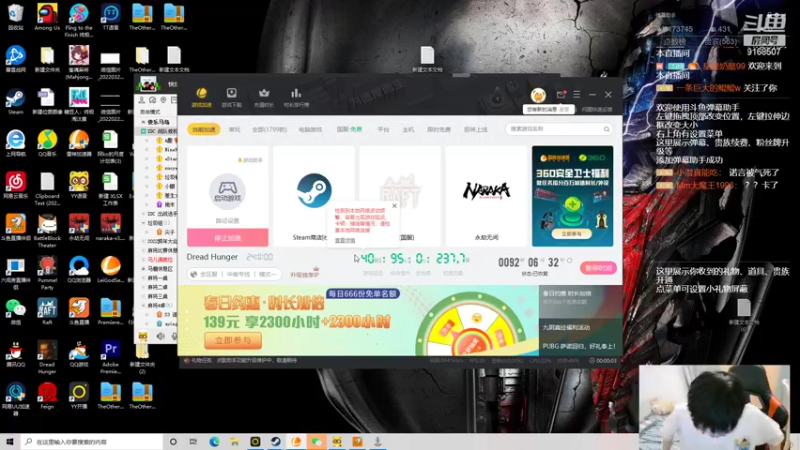Expand the 垃圾桶 channel in YY tree
This screenshot has width=800, height=450.
coord(143,223)
